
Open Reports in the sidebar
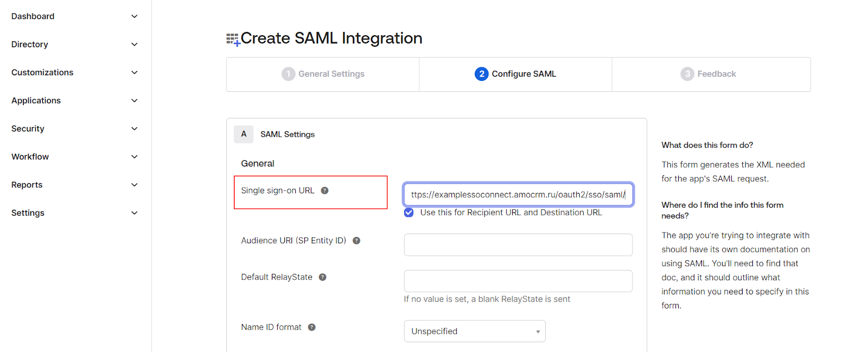27,185
